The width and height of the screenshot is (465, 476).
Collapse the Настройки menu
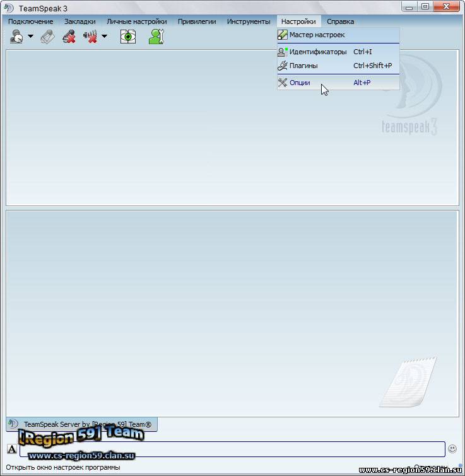tap(298, 21)
